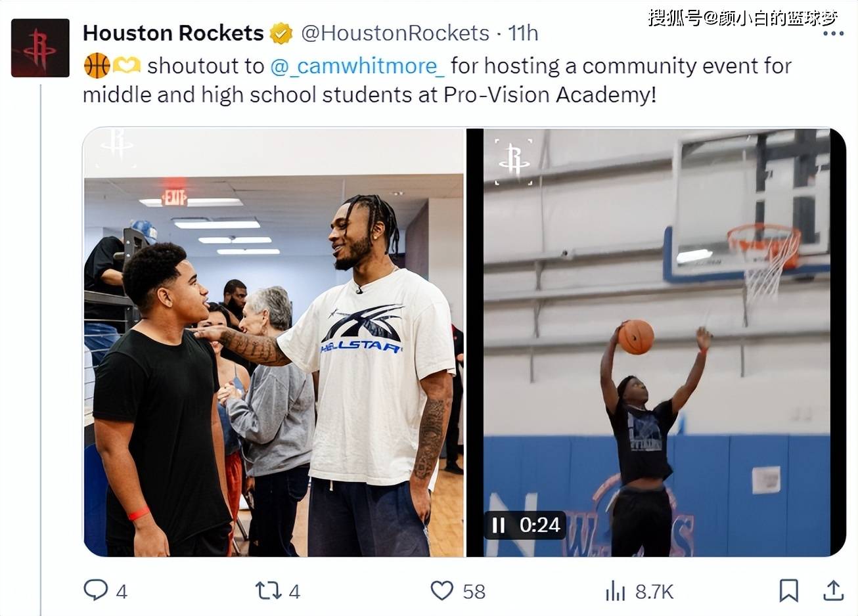The width and height of the screenshot is (858, 616).
Task: Like the tweet with the heart icon
Action: point(441,590)
